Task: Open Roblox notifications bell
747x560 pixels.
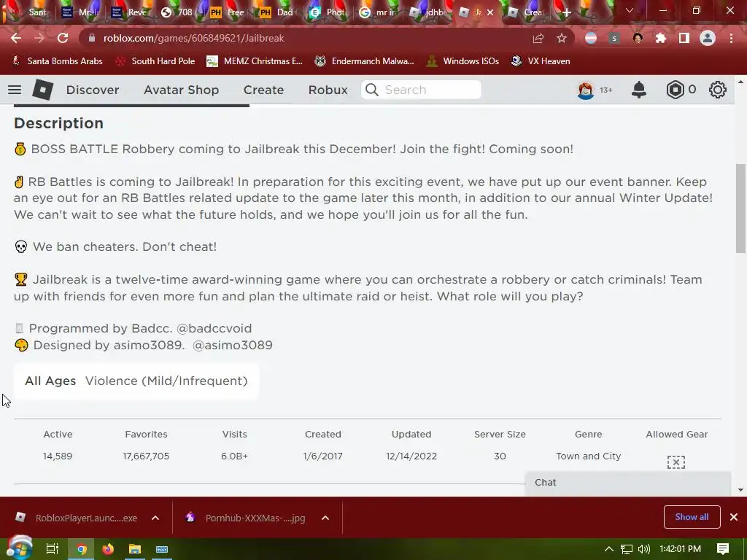Action: pos(639,90)
